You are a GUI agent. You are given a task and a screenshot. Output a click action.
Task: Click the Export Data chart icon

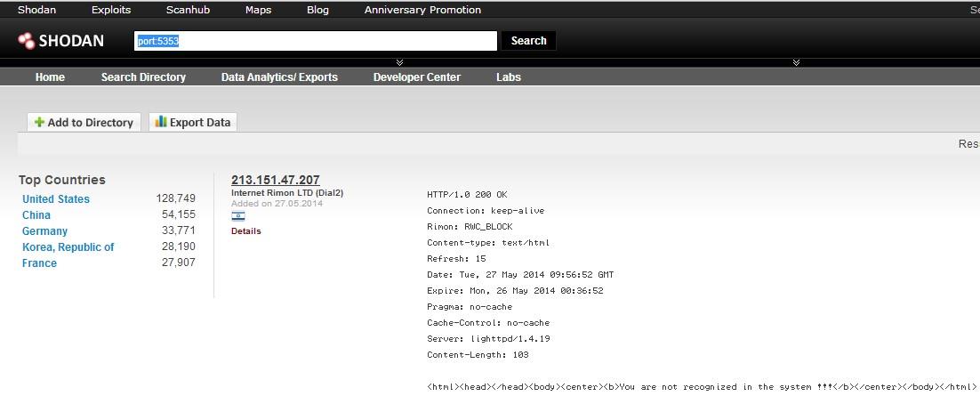coord(161,122)
